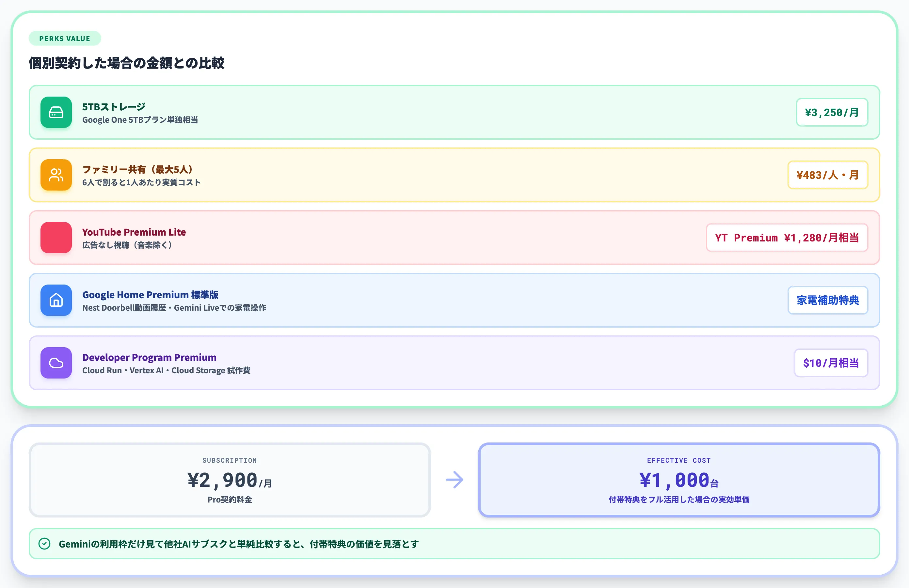Click the $10/月相当 badge
909x588 pixels.
831,363
